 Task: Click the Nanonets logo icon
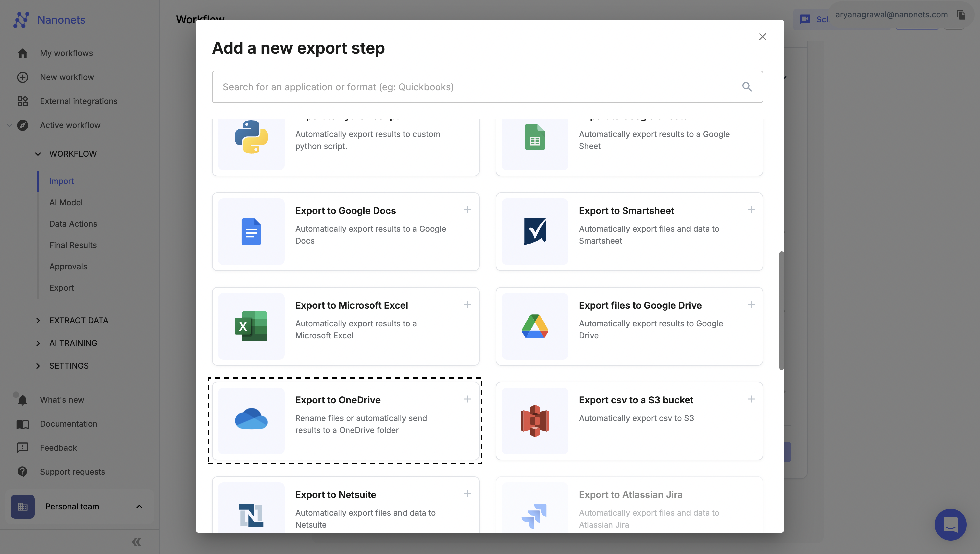click(x=21, y=20)
